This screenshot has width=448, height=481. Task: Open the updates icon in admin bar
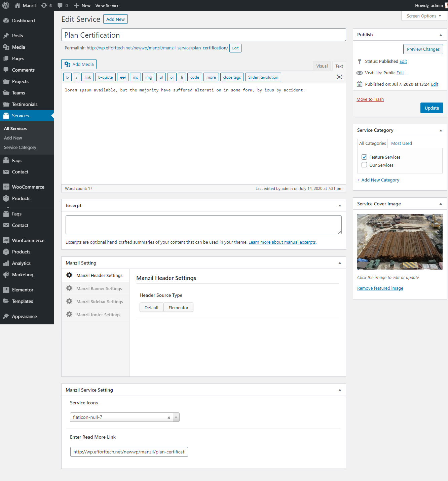(x=44, y=5)
